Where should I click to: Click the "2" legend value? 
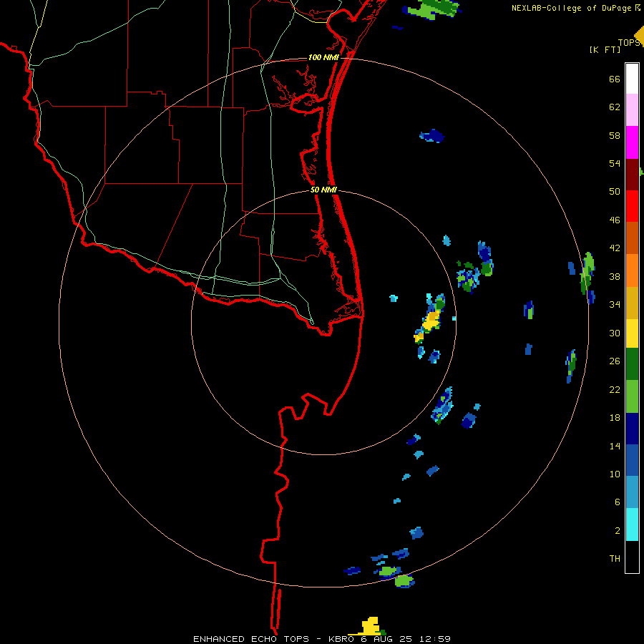pyautogui.click(x=618, y=531)
